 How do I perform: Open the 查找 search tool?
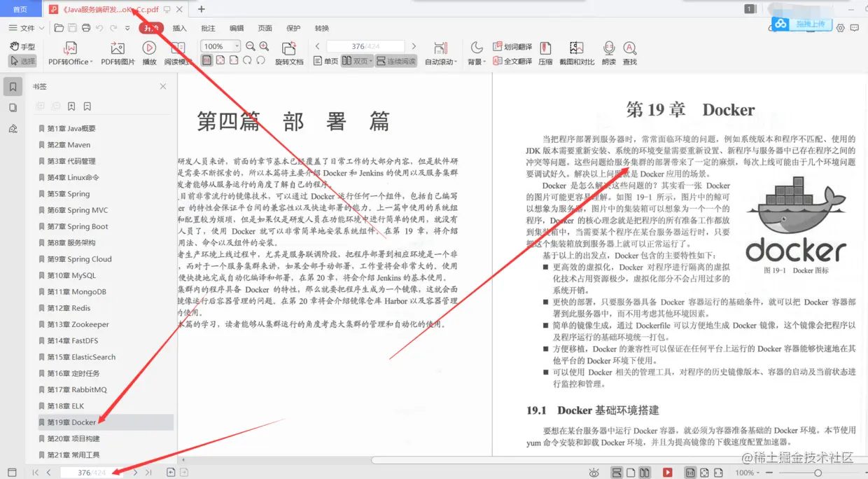coord(630,53)
